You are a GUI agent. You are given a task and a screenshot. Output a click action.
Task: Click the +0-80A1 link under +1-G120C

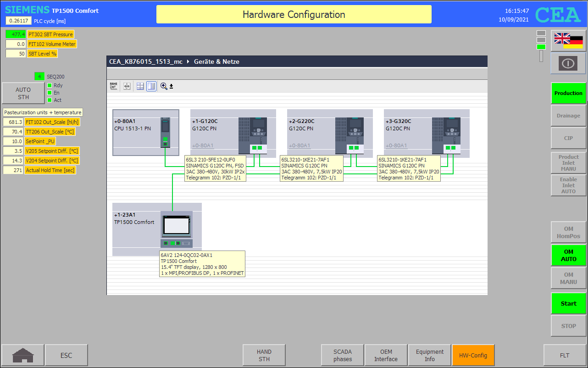(x=203, y=146)
